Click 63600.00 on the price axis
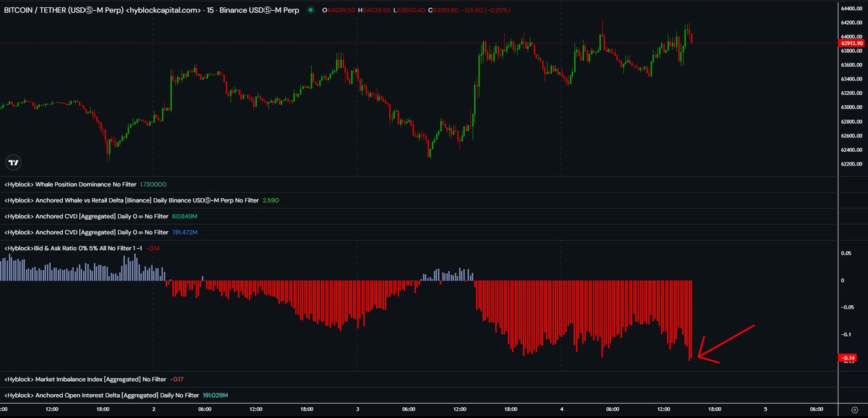Image resolution: width=868 pixels, height=418 pixels. [x=851, y=65]
